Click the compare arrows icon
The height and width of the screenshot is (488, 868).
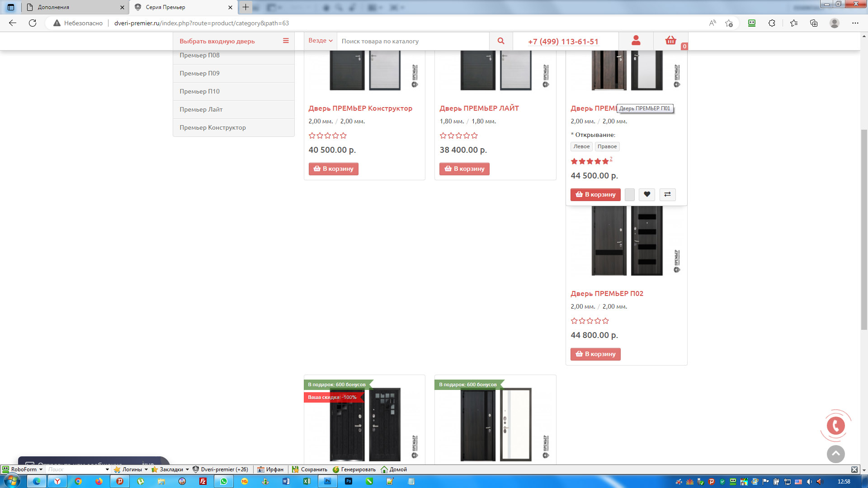pyautogui.click(x=667, y=194)
